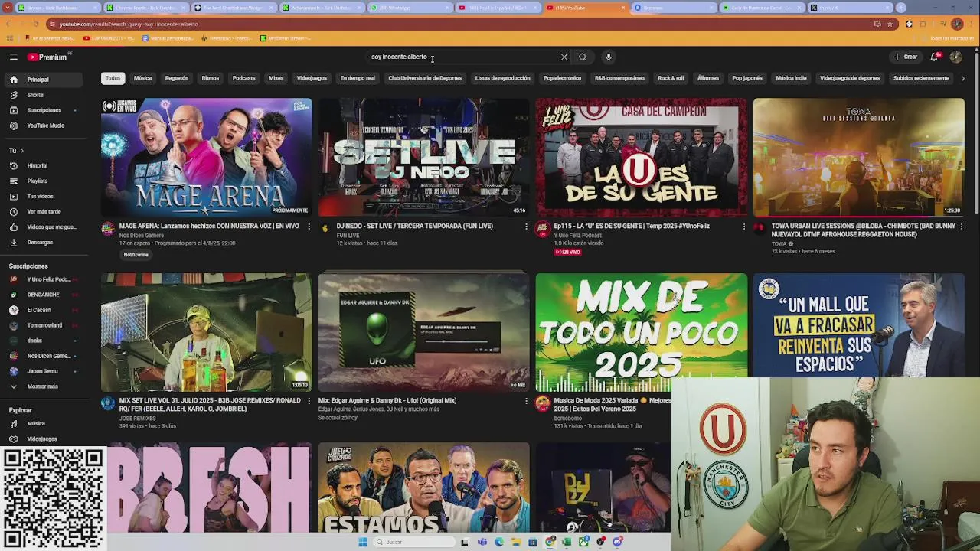This screenshot has height=551, width=980.
Task: Open DENGANCHE channel subscription
Action: pos(43,295)
